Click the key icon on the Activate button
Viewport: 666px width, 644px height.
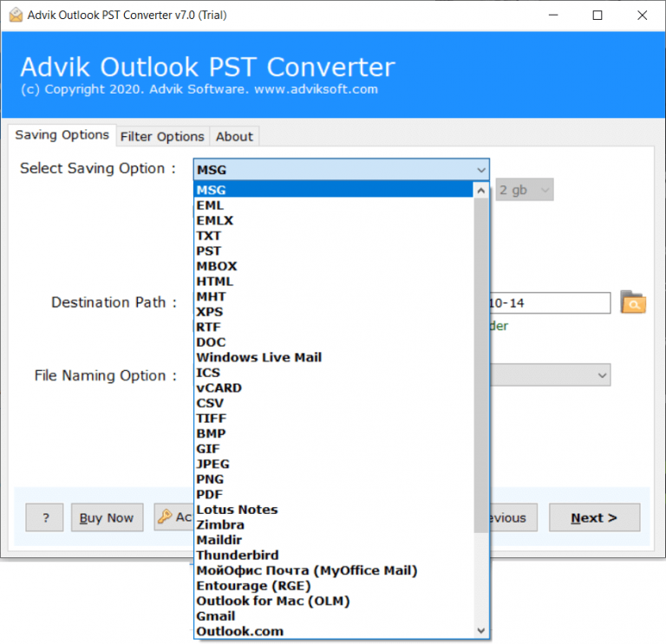tap(165, 517)
